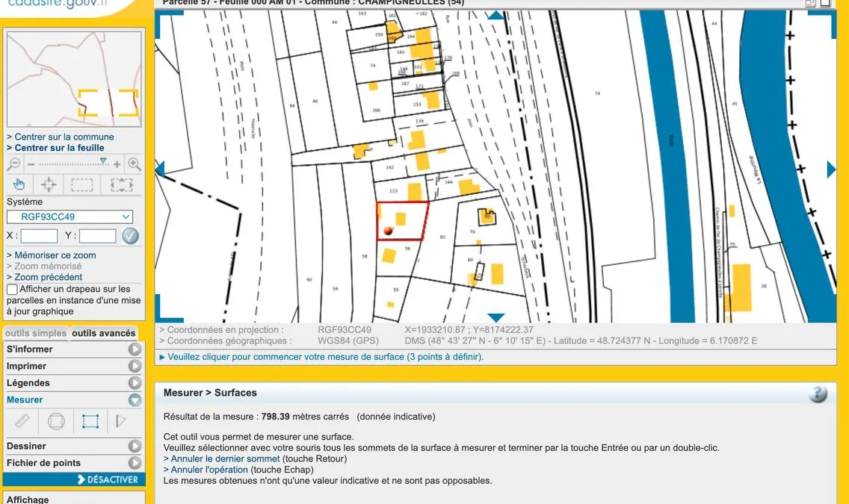Click the zoom level slider handle
Viewport: 849px width, 504px height.
click(x=103, y=162)
